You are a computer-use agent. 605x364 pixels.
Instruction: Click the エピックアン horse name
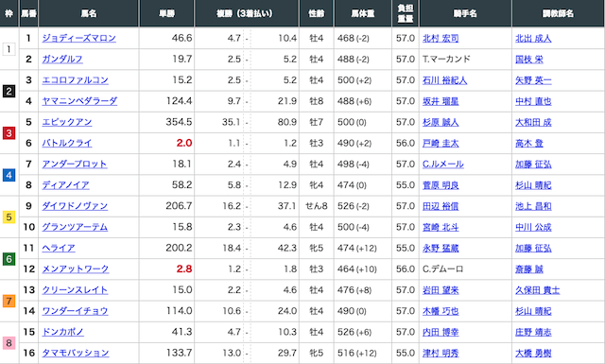click(67, 122)
